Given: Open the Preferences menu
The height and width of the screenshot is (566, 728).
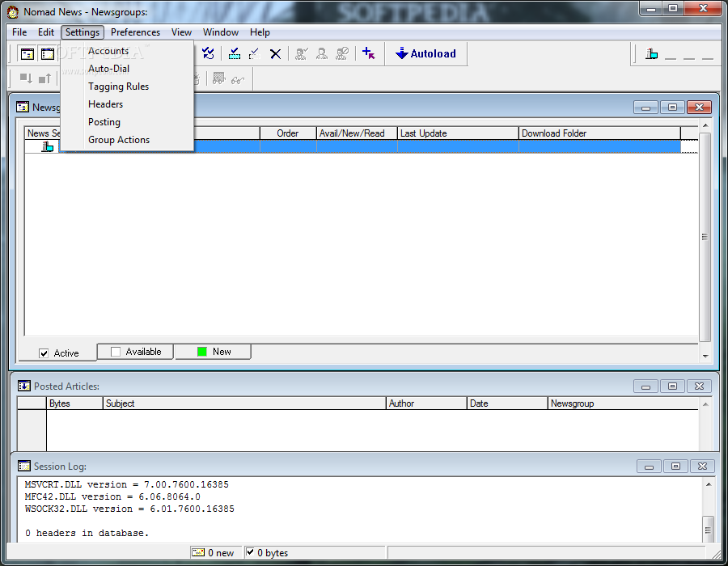Looking at the screenshot, I should [135, 32].
